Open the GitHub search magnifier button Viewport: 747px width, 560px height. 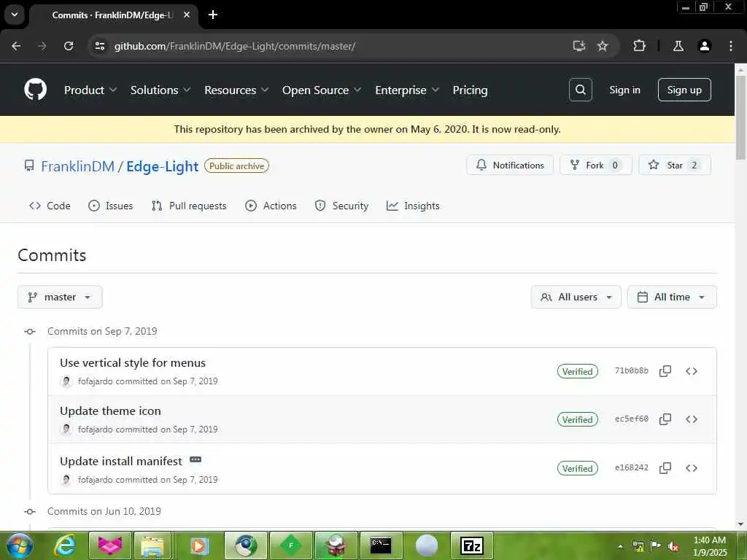tap(580, 90)
